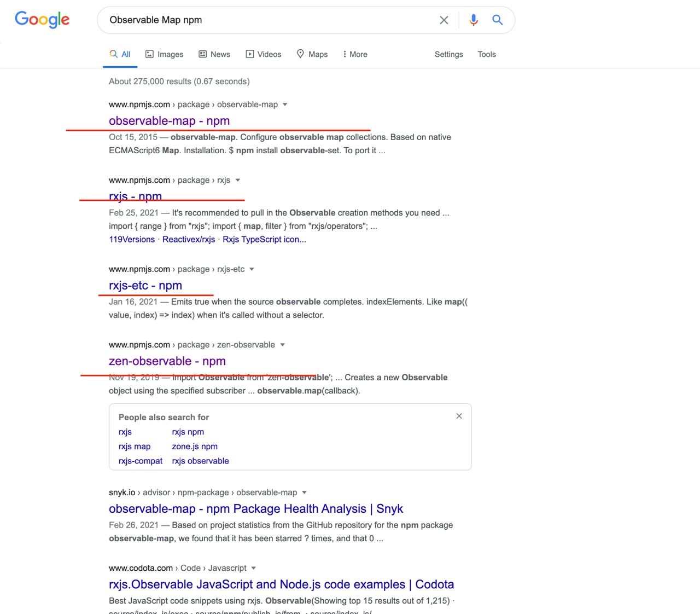The image size is (700, 614).
Task: Submit search with magnifying glass icon
Action: [x=497, y=20]
